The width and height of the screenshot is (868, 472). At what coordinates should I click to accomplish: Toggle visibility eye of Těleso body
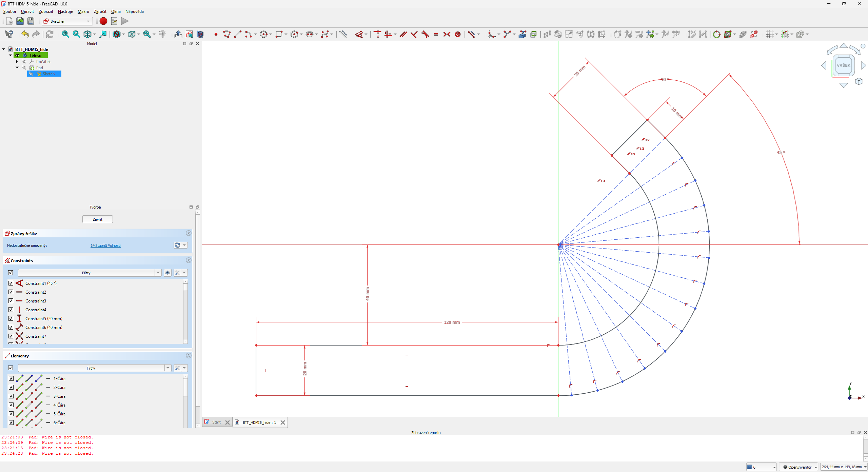coord(18,55)
